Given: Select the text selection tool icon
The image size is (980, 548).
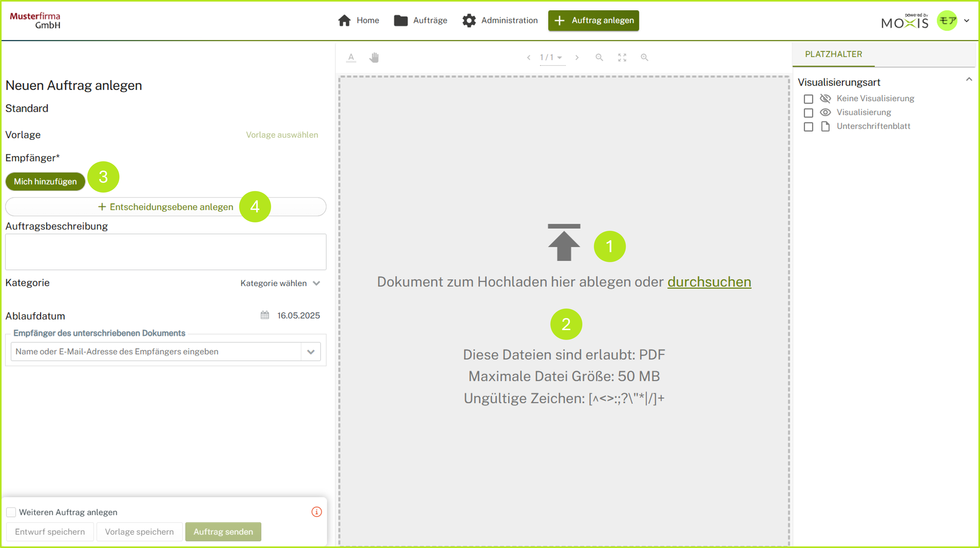Looking at the screenshot, I should (x=351, y=58).
